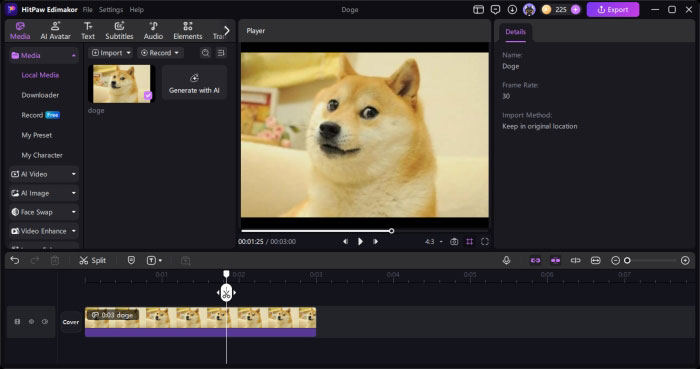Fit timeline to window width
This screenshot has height=369, width=700.
tap(596, 260)
